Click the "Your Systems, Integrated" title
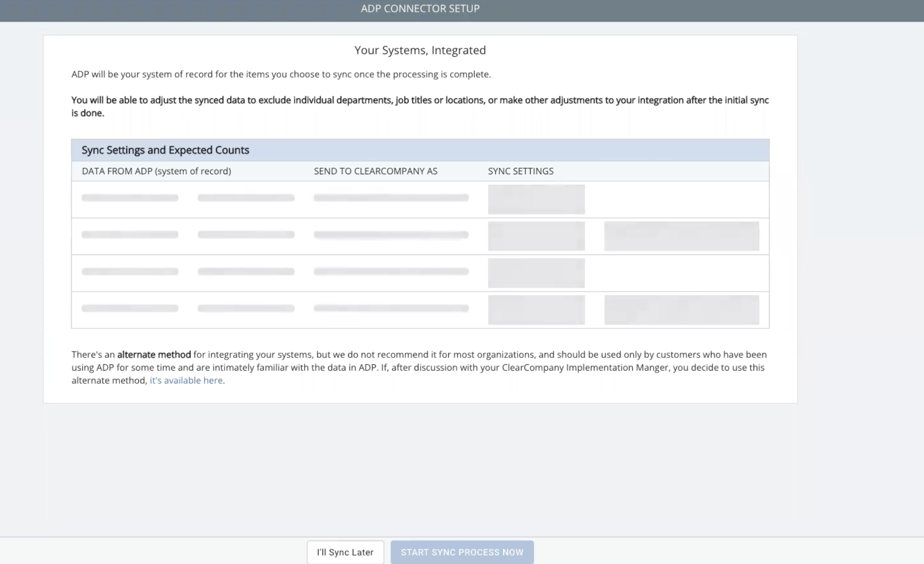This screenshot has width=924, height=564. (x=420, y=50)
